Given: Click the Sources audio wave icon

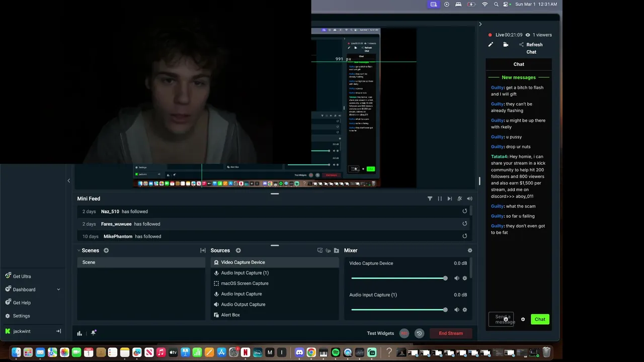Looking at the screenshot, I should 328,250.
